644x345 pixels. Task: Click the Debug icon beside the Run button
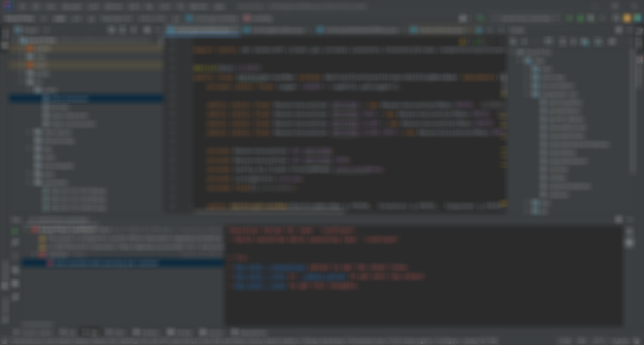[x=580, y=19]
